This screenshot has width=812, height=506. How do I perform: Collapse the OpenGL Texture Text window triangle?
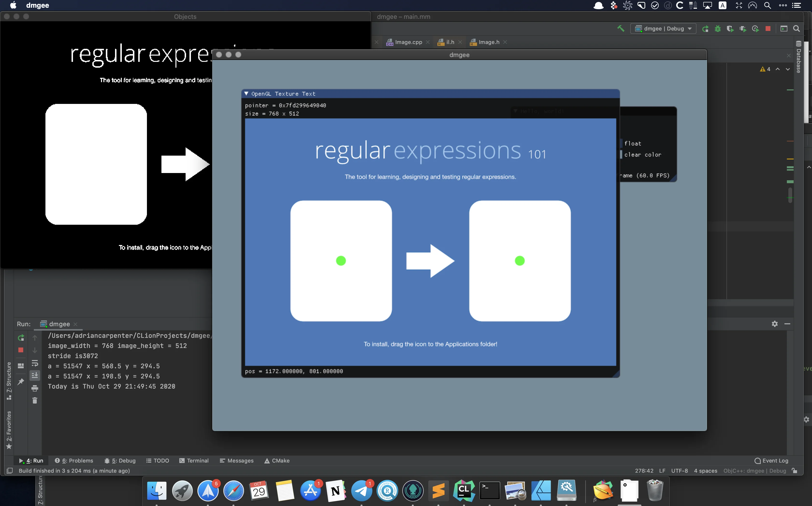point(246,94)
